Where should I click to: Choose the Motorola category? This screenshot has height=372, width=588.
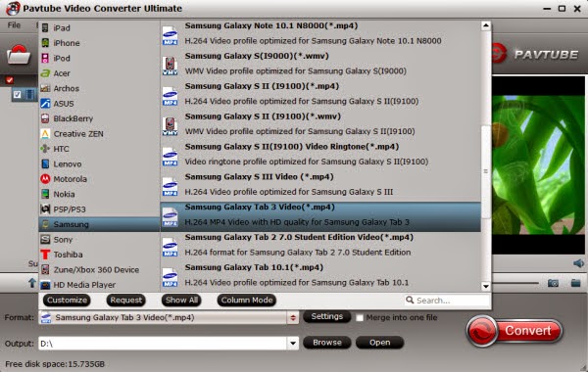pos(99,179)
